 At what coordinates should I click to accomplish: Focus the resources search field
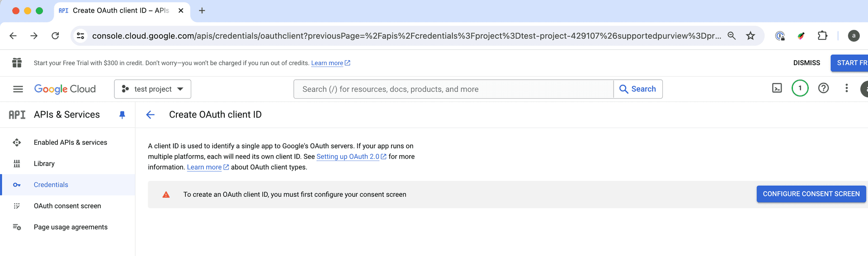pyautogui.click(x=453, y=89)
